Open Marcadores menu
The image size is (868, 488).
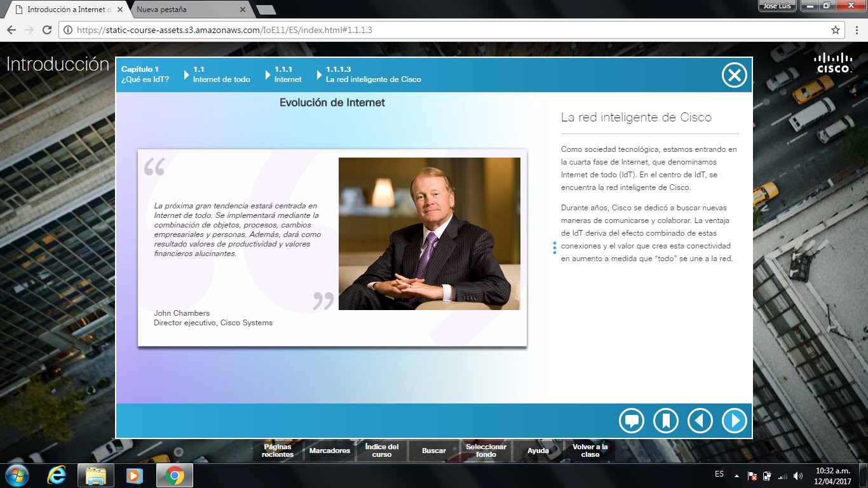(x=330, y=451)
